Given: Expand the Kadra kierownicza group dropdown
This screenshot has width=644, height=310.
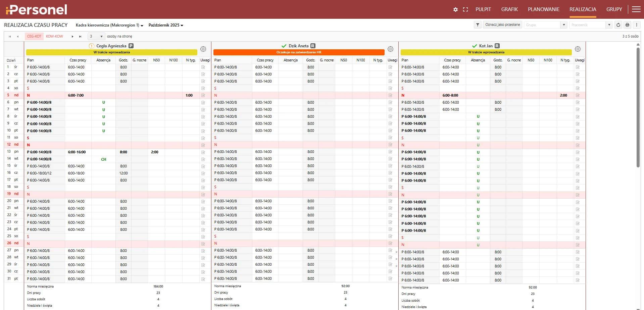Looking at the screenshot, I should (x=109, y=25).
